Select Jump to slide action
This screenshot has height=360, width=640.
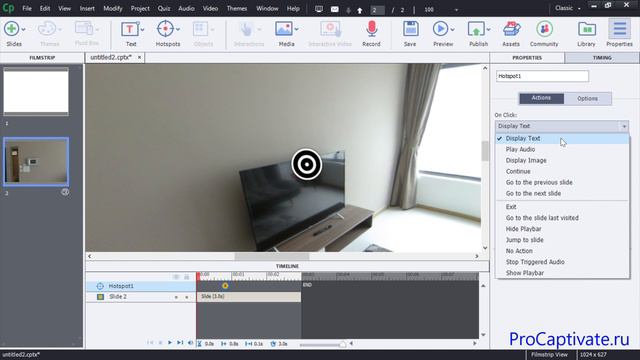[524, 240]
